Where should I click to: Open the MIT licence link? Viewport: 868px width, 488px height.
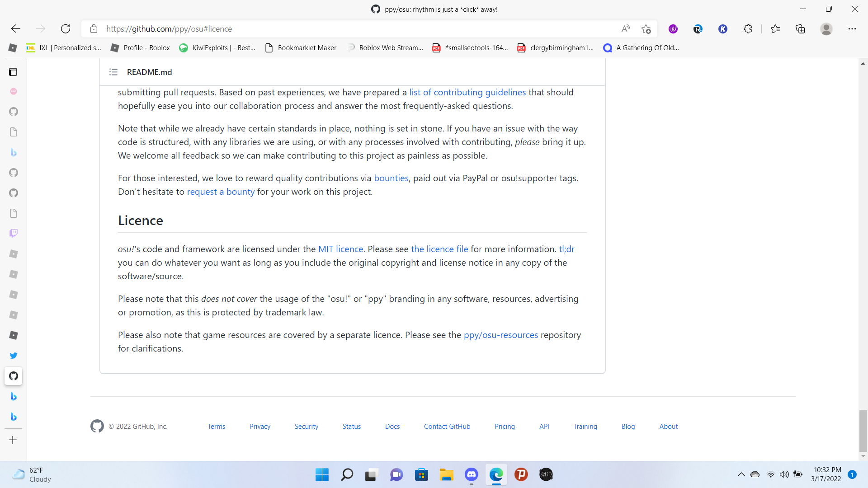click(x=340, y=249)
